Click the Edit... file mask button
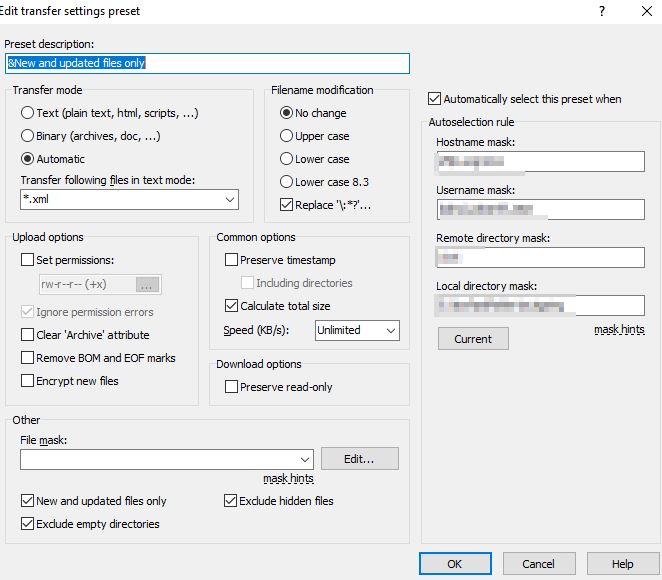 pyautogui.click(x=359, y=459)
